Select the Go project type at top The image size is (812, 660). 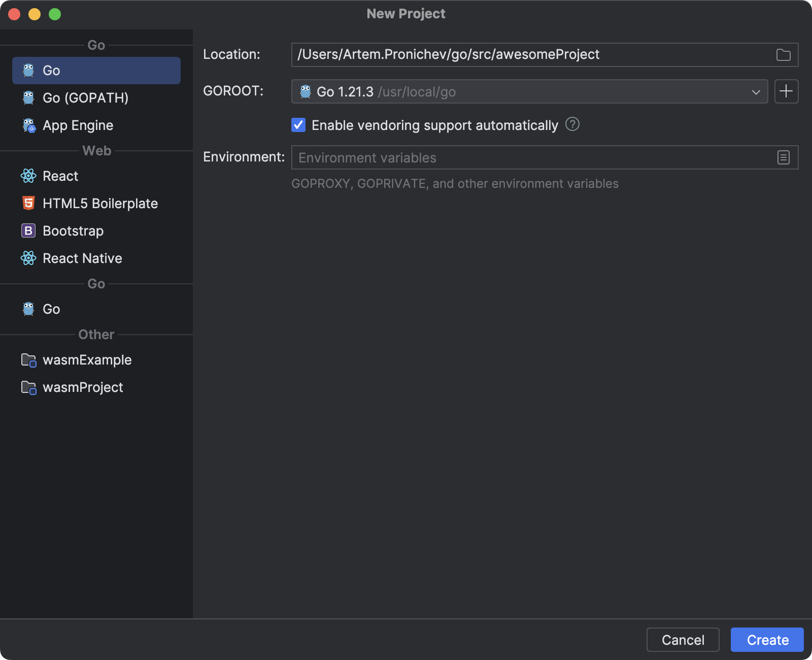coord(51,71)
